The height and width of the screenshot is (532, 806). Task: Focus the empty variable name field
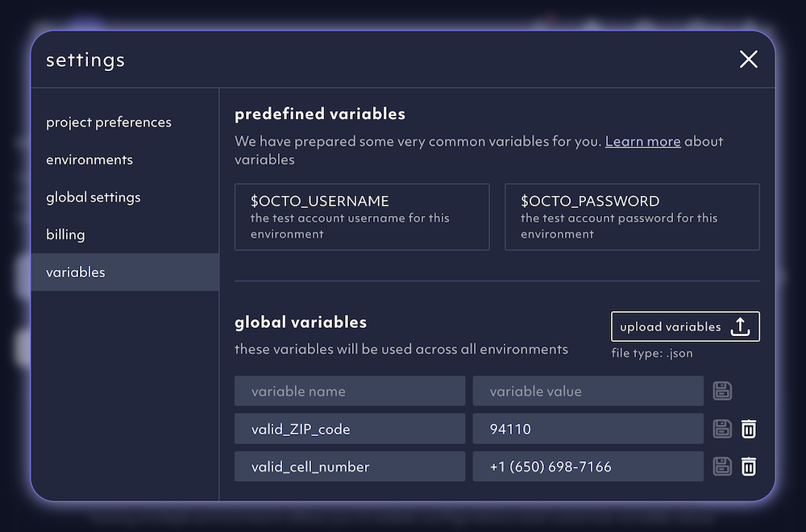click(x=350, y=391)
